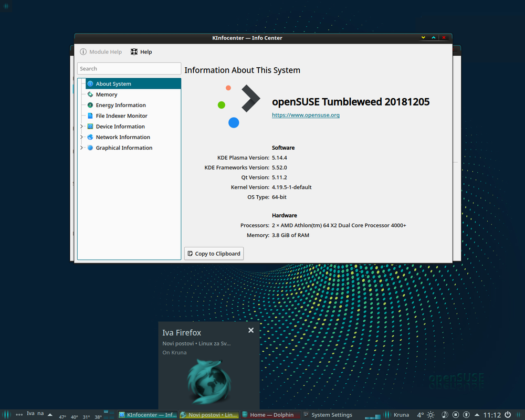This screenshot has height=420, width=525.
Task: Click the 47° temperature sensor reading
Action: pyautogui.click(x=62, y=417)
